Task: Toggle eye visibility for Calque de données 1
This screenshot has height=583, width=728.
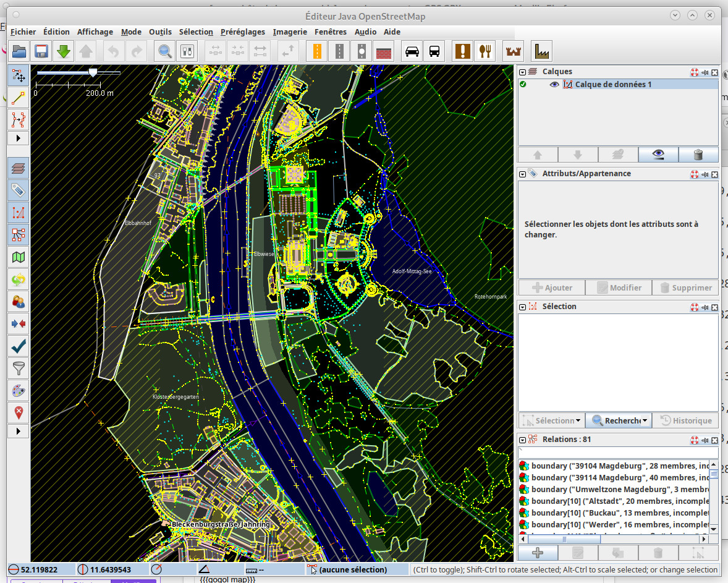Action: click(554, 85)
